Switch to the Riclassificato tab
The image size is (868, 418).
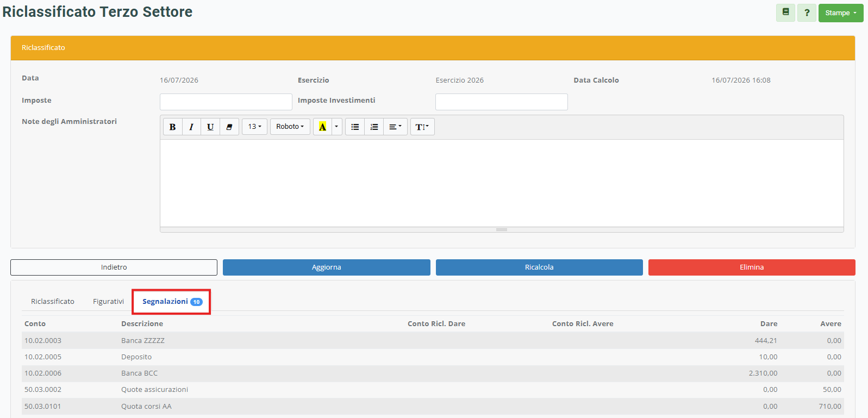53,302
